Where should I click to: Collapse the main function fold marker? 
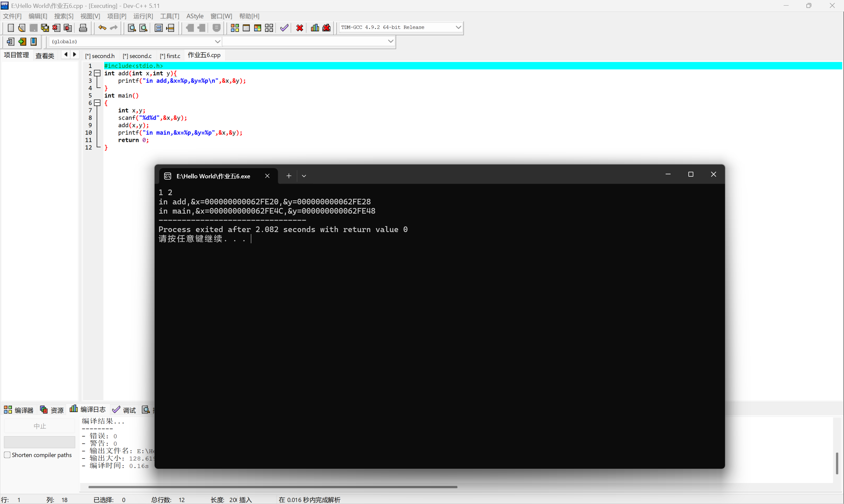point(97,103)
